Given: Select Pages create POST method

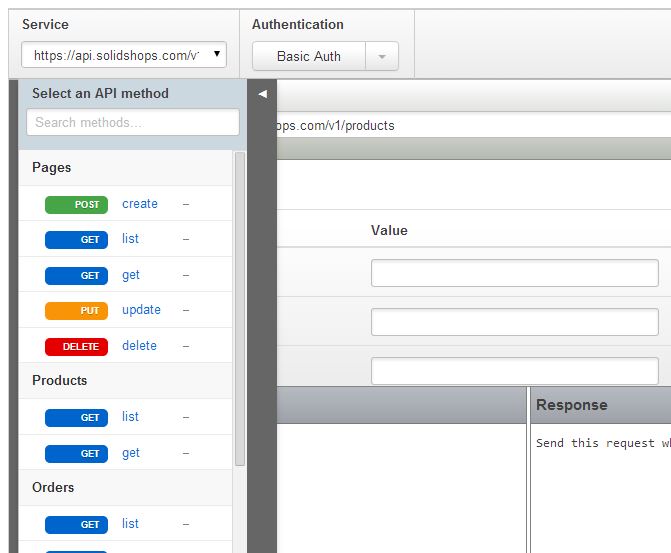Looking at the screenshot, I should 140,204.
